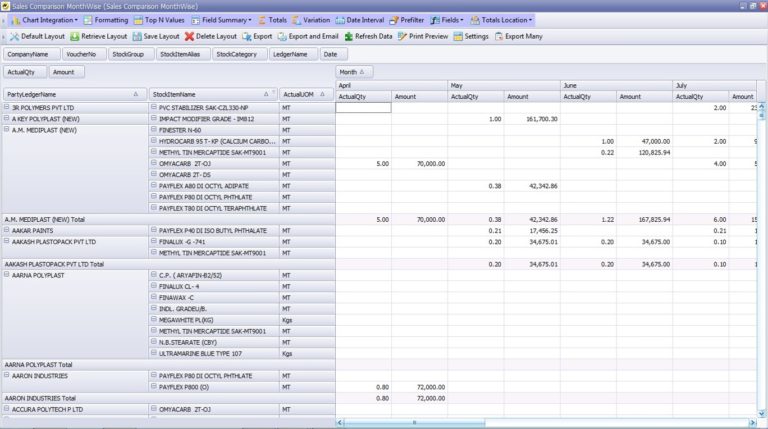This screenshot has width=768, height=429.
Task: Select the CompanyName field button
Action: [30, 54]
